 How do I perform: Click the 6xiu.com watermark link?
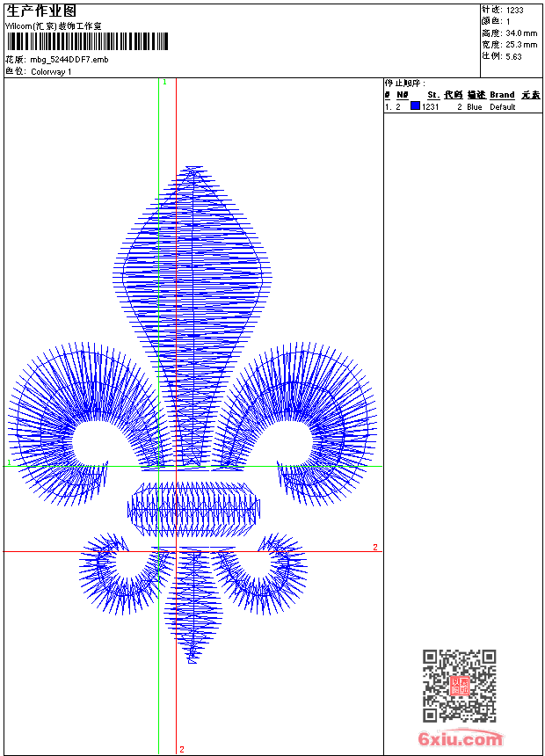click(x=460, y=739)
